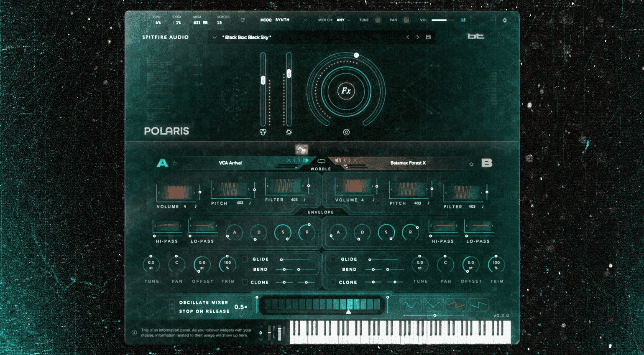Toggle Clone checkbox for layer B
The width and height of the screenshot is (644, 355).
coord(333,282)
